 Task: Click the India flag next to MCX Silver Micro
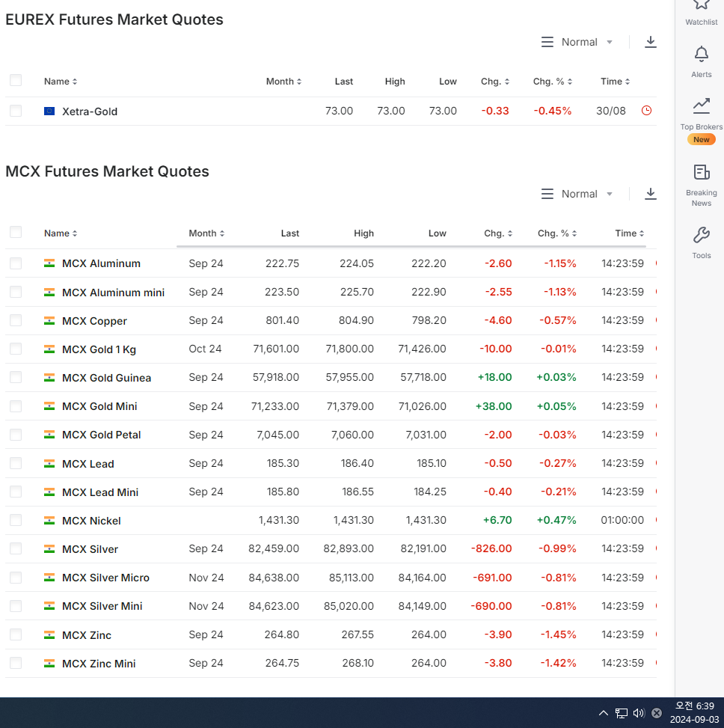click(x=49, y=578)
